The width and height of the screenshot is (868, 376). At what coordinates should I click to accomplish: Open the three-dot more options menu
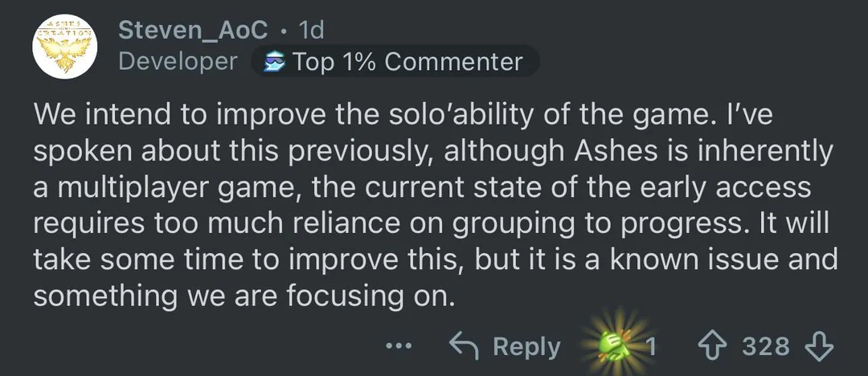(399, 346)
